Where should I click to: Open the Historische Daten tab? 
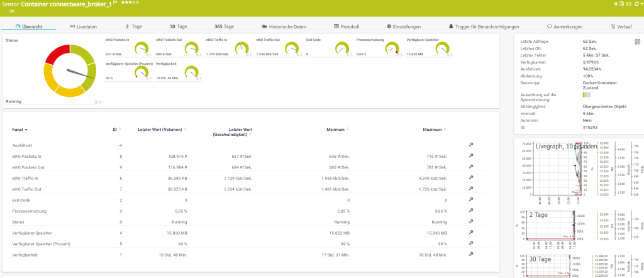[284, 27]
